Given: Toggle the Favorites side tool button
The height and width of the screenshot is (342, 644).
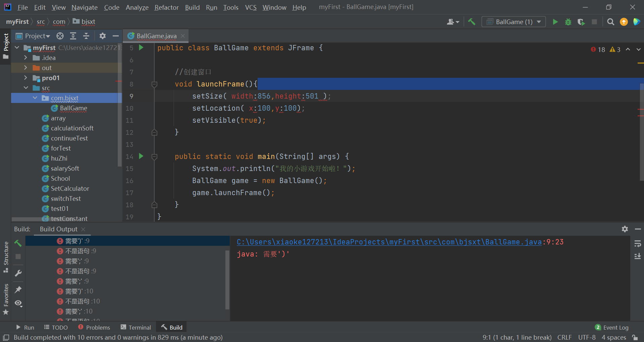Looking at the screenshot, I should 6,299.
